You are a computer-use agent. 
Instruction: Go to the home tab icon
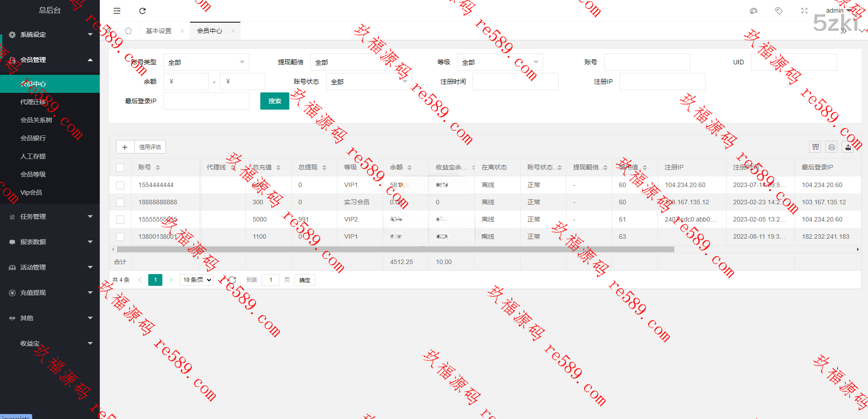(128, 31)
